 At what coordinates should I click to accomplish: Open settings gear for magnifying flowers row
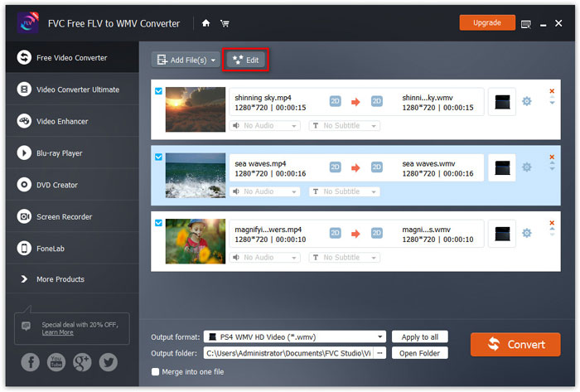(526, 233)
